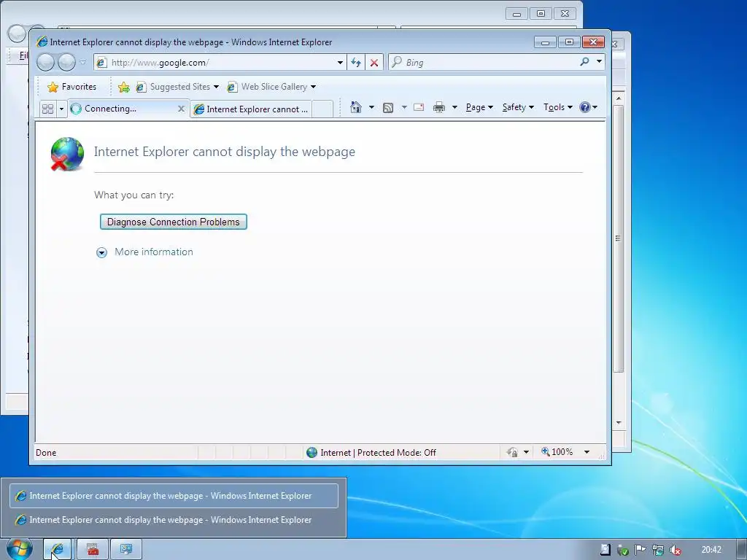
Task: Open the zoom level dropdown arrow
Action: pos(587,452)
